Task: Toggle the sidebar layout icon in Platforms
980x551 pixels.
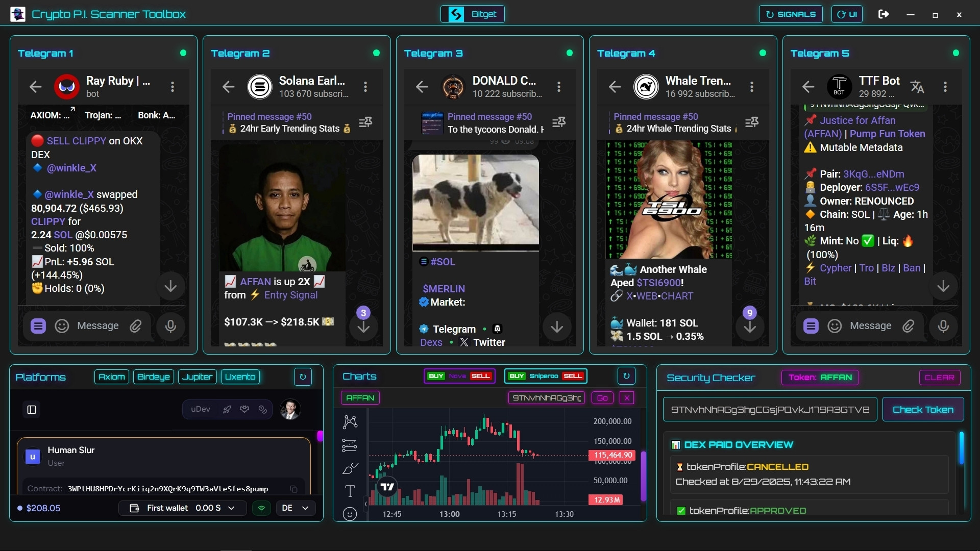Action: tap(32, 410)
